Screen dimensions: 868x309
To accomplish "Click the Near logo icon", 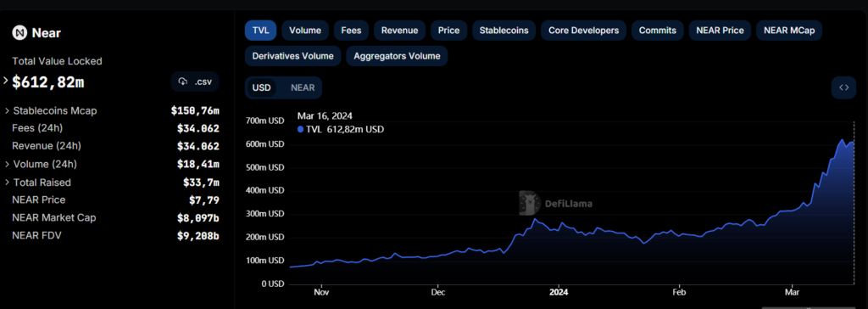I will coord(19,33).
